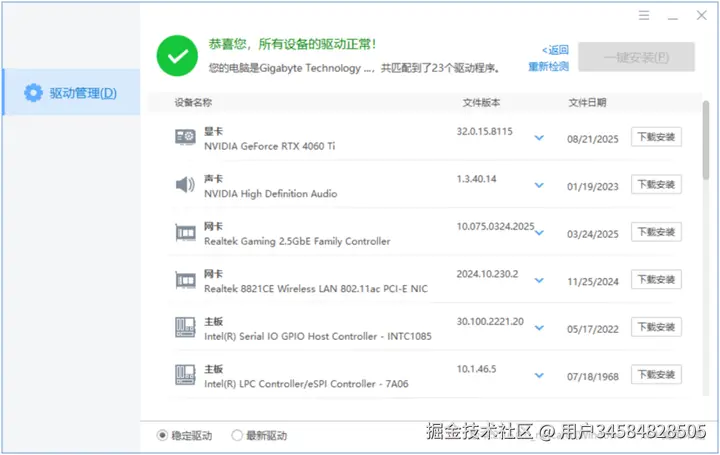Click the device name Realtek Gaming 2.5GbE Family Controller
Image resolution: width=720 pixels, height=455 pixels.
pos(297,242)
